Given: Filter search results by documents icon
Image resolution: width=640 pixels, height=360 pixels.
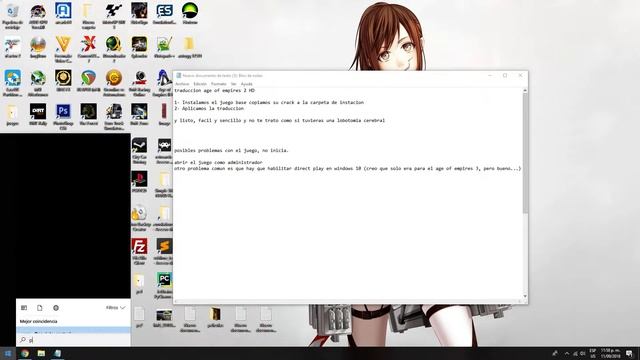Looking at the screenshot, I should tap(40, 308).
